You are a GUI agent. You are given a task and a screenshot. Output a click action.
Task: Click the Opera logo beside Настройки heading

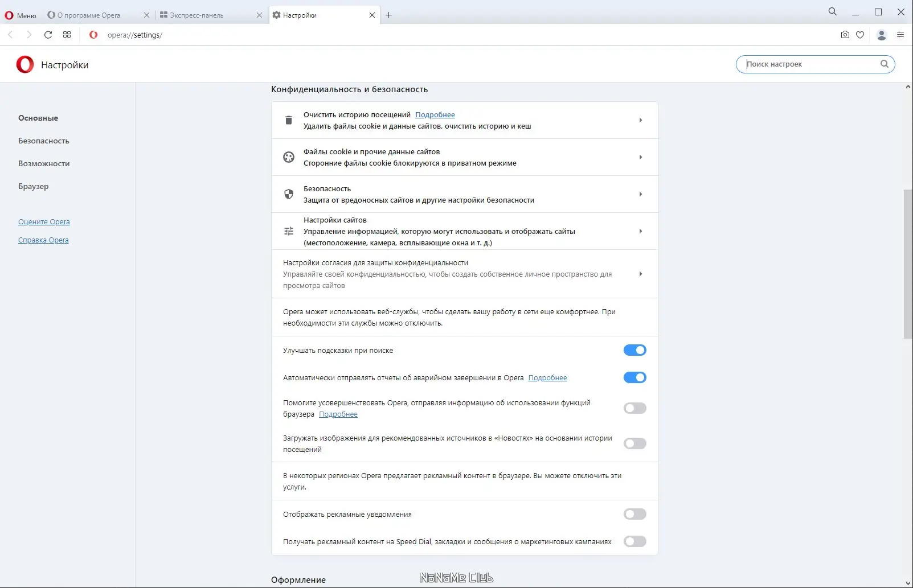click(x=25, y=64)
